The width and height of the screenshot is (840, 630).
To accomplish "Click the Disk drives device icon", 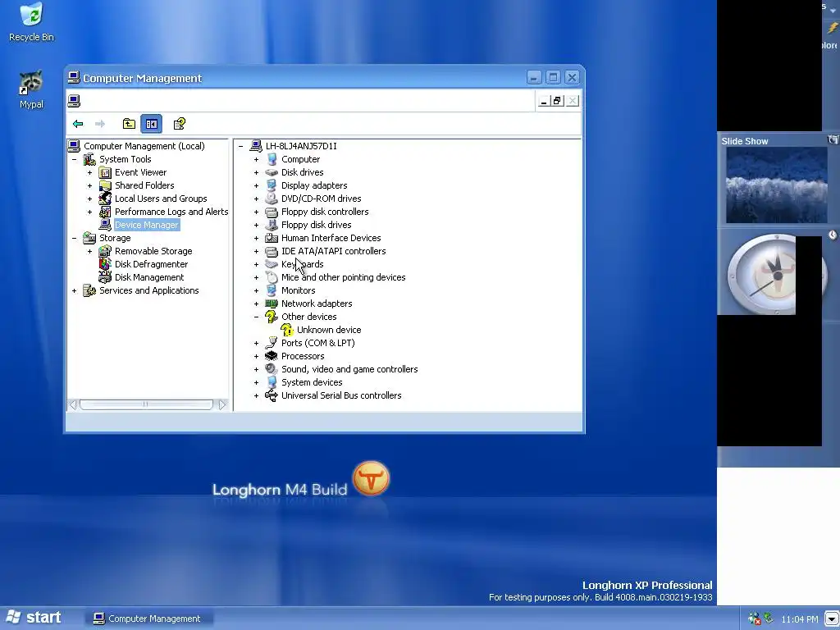I will 272,172.
